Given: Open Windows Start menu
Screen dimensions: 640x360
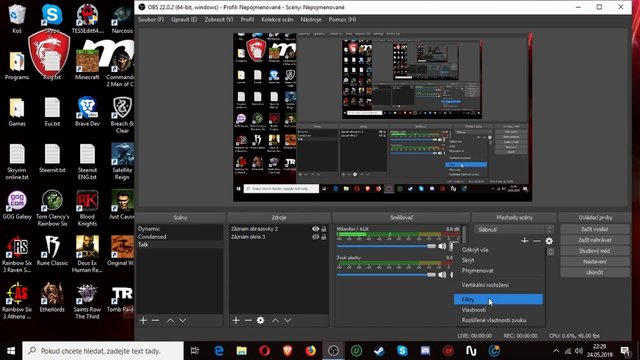Looking at the screenshot, I should coord(11,351).
